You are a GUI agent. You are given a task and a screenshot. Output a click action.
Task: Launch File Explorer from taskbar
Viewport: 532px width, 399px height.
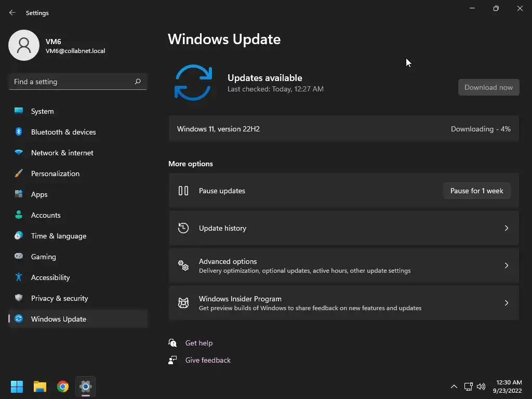pyautogui.click(x=39, y=387)
